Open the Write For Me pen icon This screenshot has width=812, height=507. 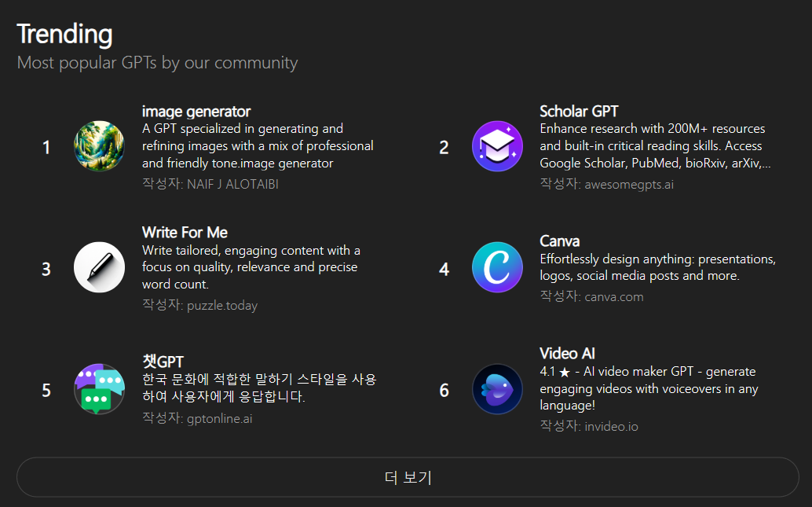tap(99, 267)
